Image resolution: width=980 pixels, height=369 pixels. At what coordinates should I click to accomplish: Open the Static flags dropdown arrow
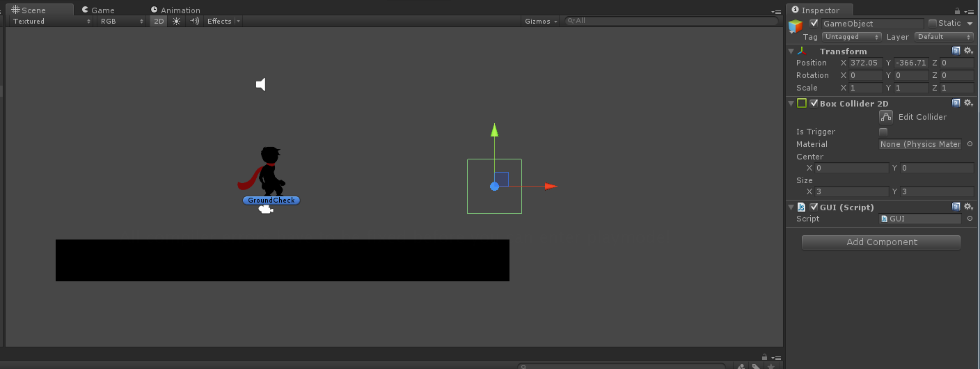pyautogui.click(x=970, y=24)
